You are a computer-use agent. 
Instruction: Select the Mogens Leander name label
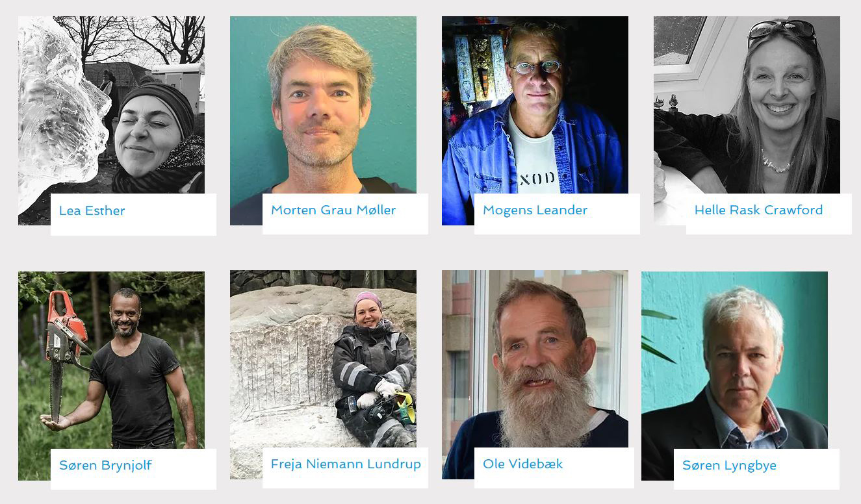(x=535, y=210)
